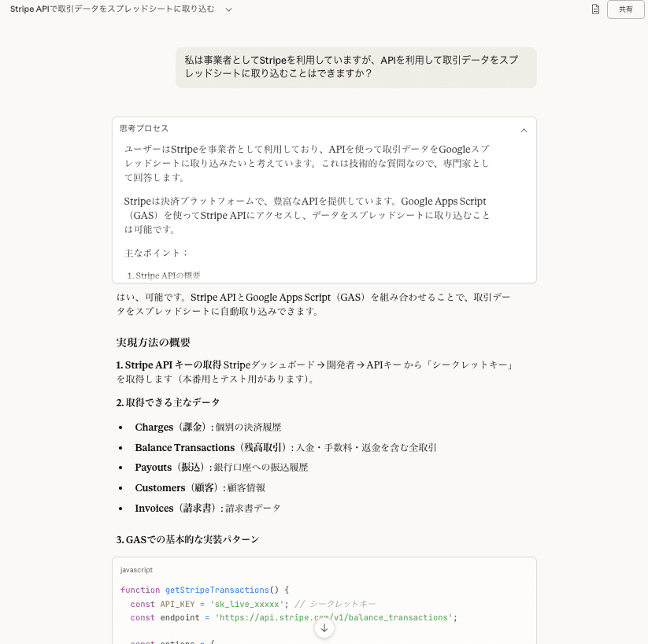Click the endpoint URL string in code

[334, 617]
